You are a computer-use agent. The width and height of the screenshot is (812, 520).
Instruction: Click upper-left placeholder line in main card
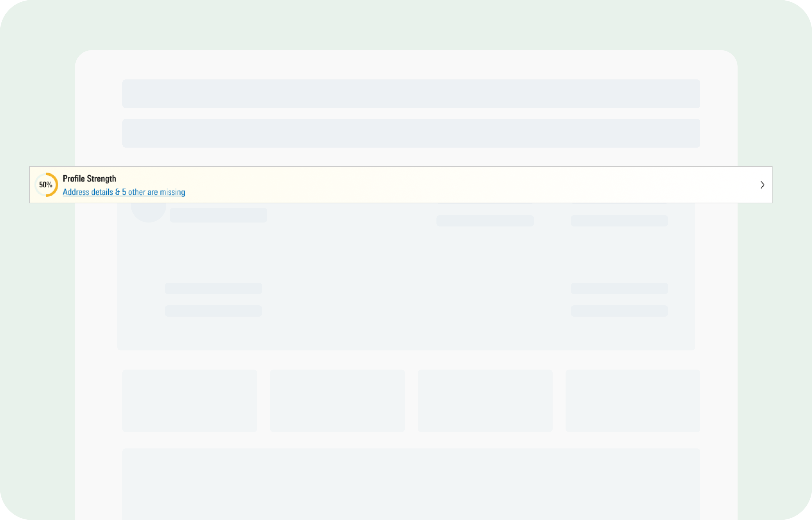point(213,288)
